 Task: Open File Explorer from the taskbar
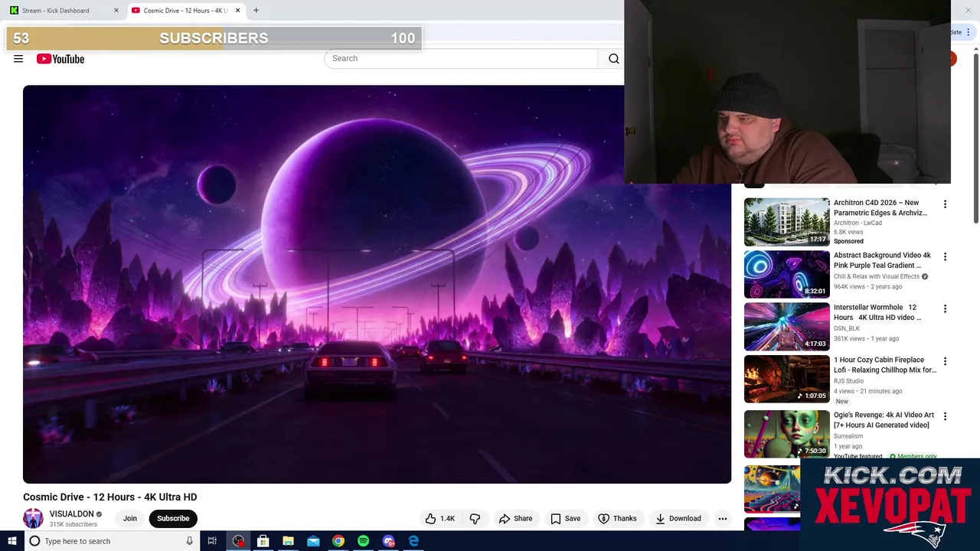click(x=288, y=541)
